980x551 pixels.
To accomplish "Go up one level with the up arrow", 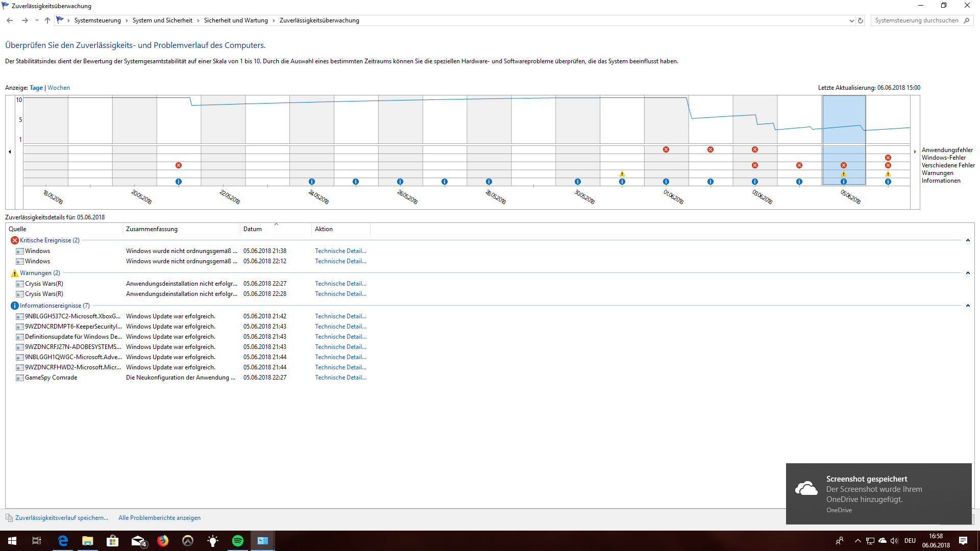I will 47,21.
